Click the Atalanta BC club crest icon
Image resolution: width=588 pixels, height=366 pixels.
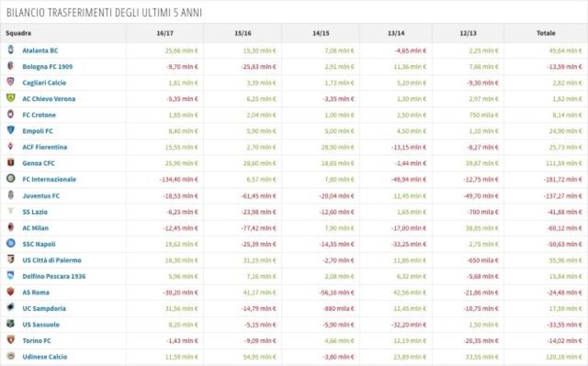coord(11,50)
